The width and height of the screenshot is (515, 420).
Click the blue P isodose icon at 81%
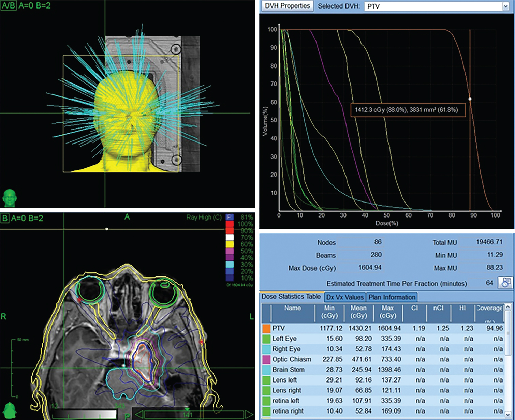click(x=230, y=217)
